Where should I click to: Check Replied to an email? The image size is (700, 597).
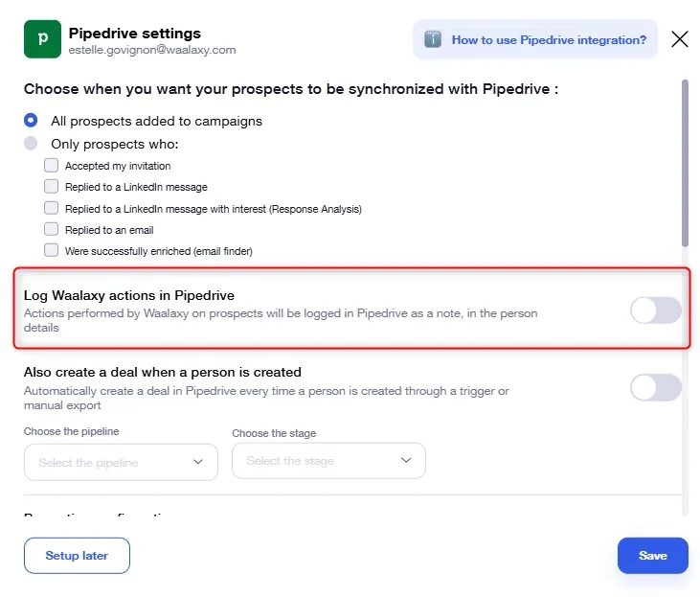tap(52, 229)
